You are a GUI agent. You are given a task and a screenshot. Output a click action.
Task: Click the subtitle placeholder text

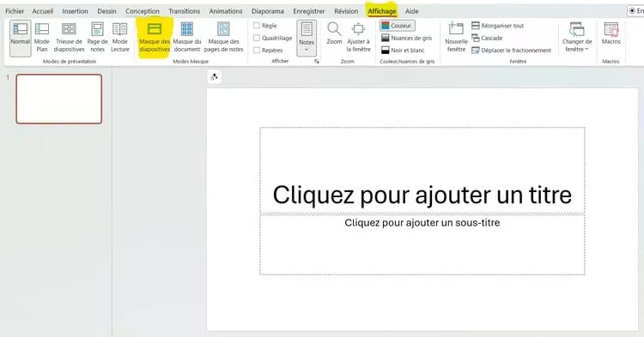tap(422, 223)
